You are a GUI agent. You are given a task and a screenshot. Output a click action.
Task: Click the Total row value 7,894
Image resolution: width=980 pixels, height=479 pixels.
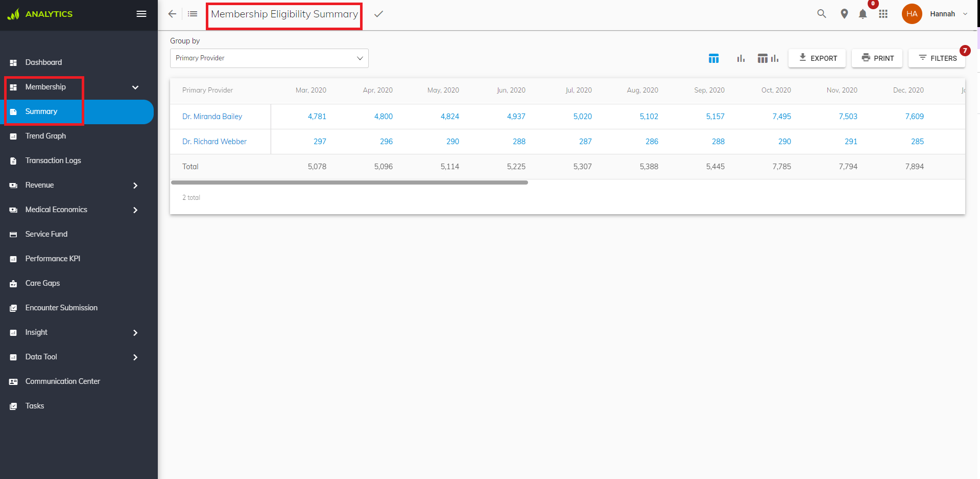pos(914,167)
